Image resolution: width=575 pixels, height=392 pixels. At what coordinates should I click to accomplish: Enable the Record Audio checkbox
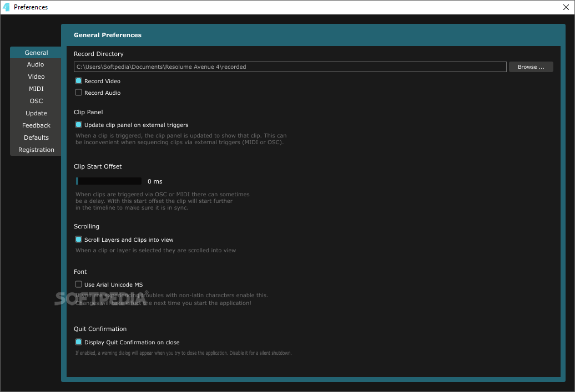[x=78, y=93]
